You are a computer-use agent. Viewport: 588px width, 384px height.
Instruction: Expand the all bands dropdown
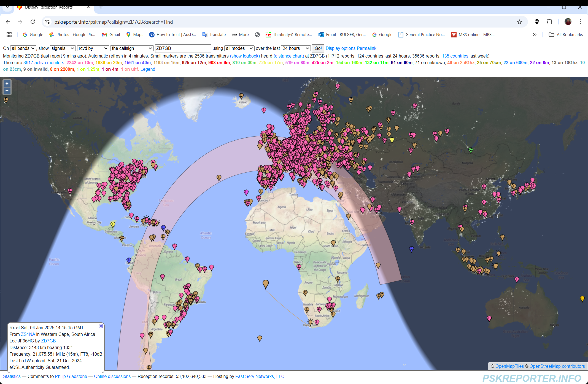(x=23, y=48)
